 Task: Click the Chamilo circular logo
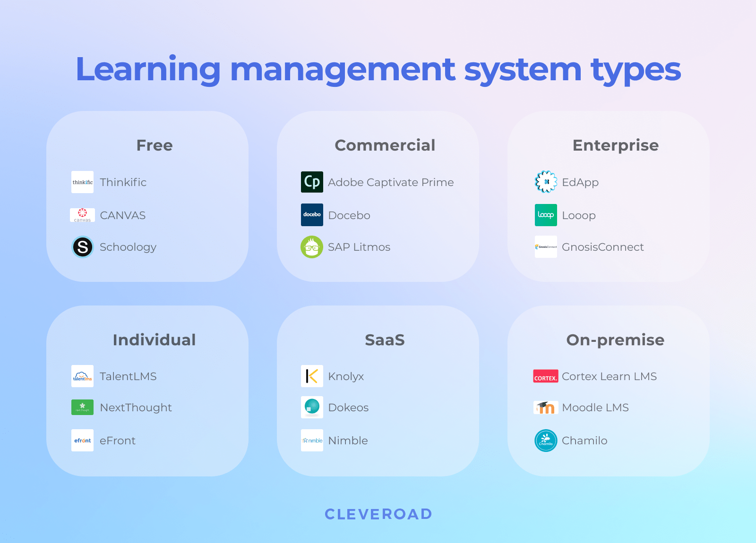point(546,441)
